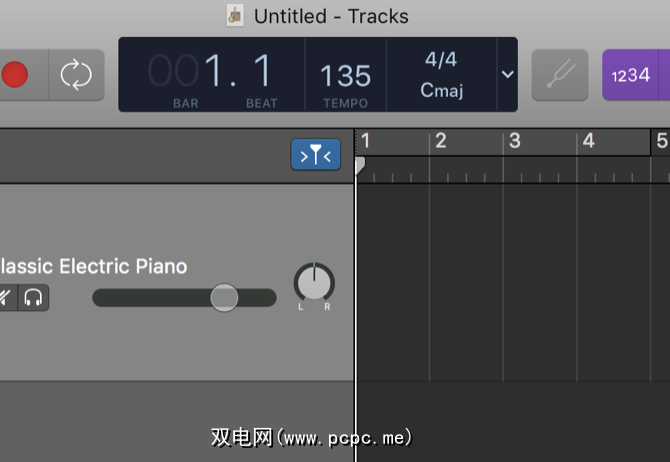Click the playhead marker at bar 1

point(359,165)
